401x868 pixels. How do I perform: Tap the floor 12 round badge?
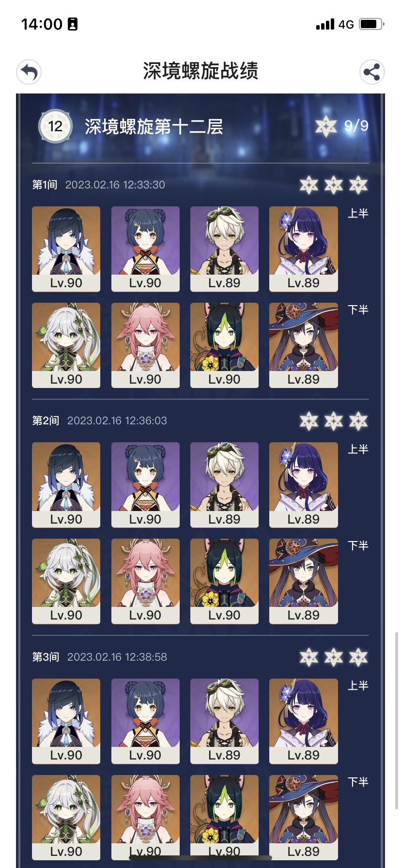coord(55,126)
